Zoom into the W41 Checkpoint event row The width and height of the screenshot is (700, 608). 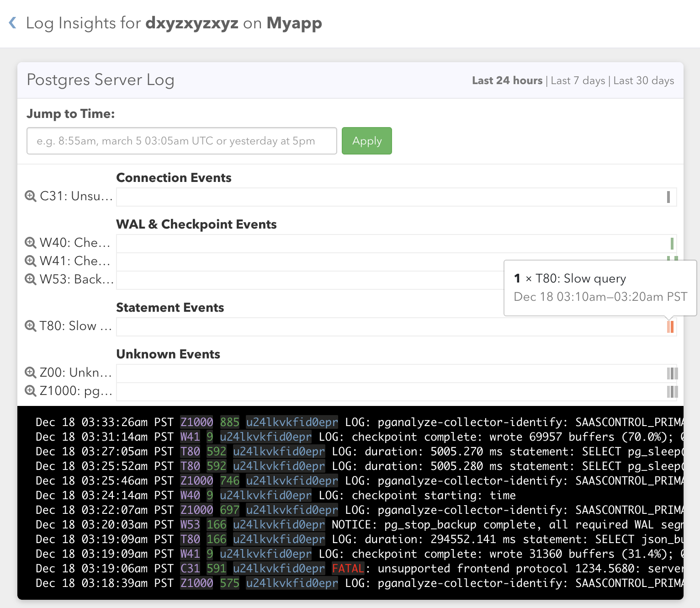pyautogui.click(x=31, y=261)
